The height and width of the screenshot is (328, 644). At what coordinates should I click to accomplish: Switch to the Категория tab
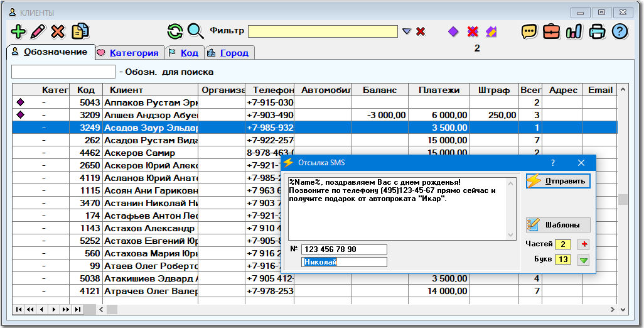(x=130, y=53)
